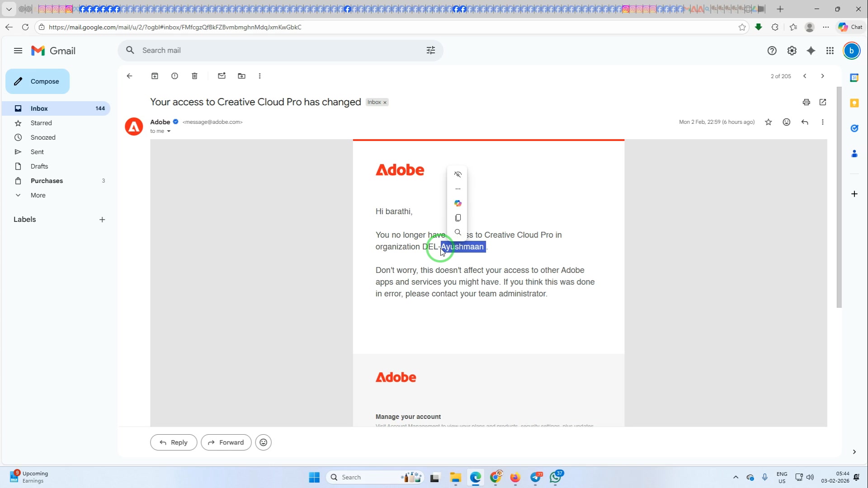The image size is (868, 488).
Task: Open Google Tasks side panel
Action: 854,128
